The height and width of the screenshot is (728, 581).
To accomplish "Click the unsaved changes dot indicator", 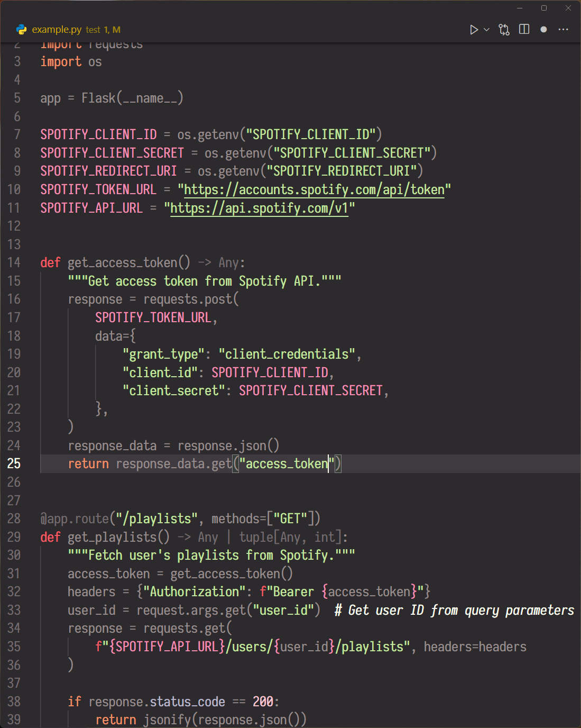I will (543, 30).
